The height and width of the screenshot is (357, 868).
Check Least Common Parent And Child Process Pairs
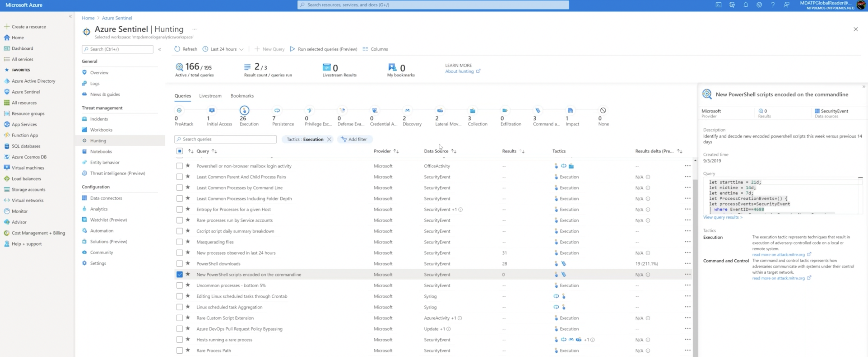coord(180,176)
